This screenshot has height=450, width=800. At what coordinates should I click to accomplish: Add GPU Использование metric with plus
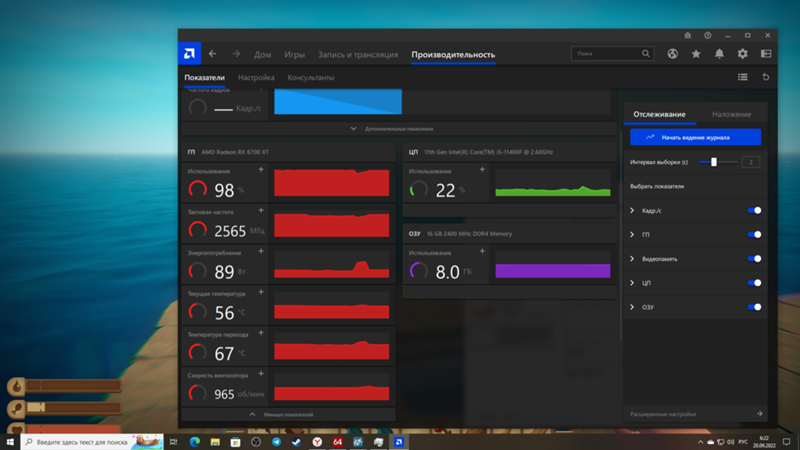coord(261,169)
